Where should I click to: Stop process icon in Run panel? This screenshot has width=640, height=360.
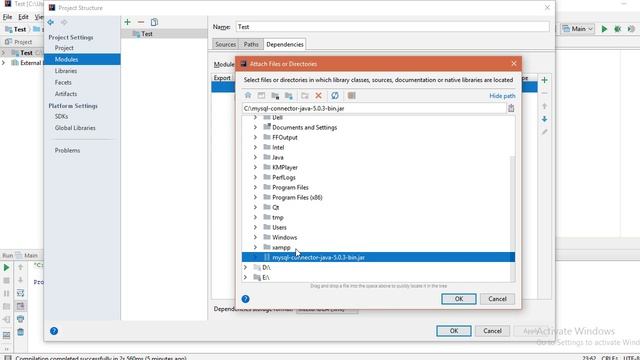coord(6,280)
